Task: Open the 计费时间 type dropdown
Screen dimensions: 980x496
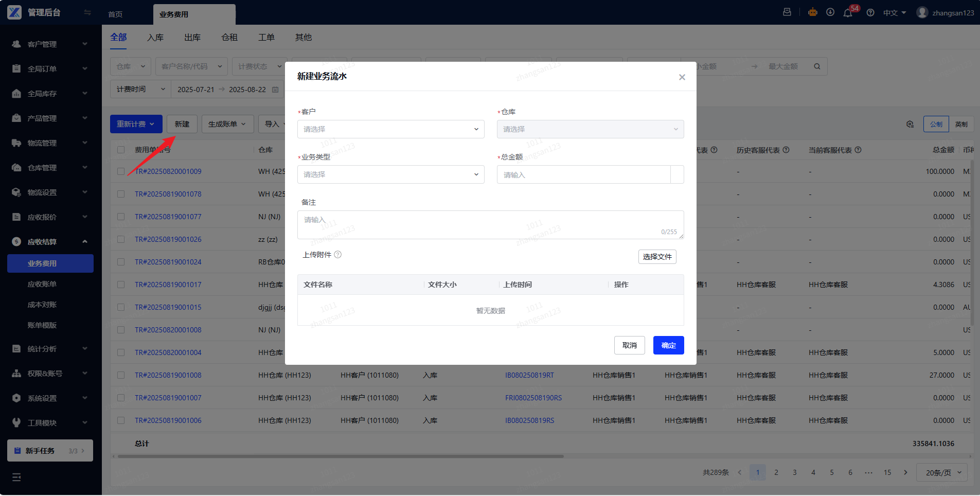Action: pyautogui.click(x=140, y=89)
